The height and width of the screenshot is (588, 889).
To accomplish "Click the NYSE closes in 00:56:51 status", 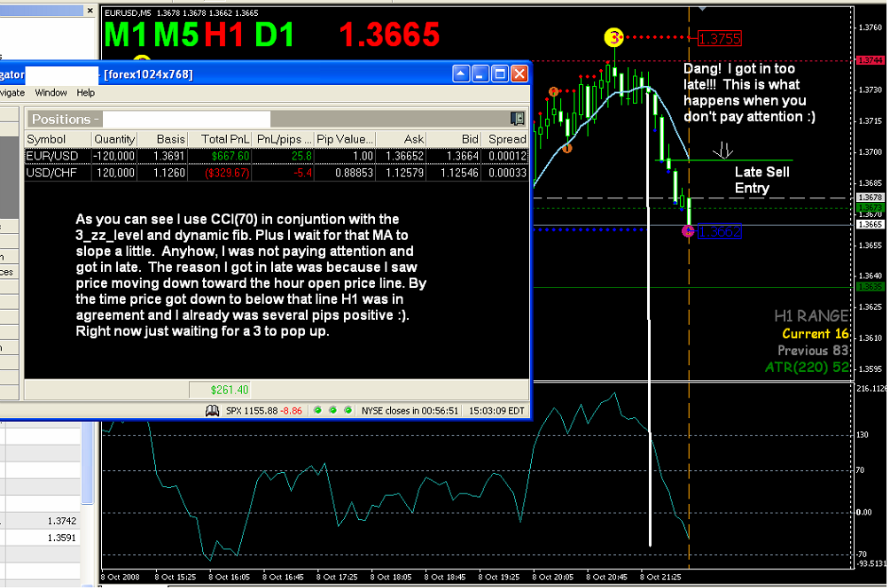I will point(409,411).
